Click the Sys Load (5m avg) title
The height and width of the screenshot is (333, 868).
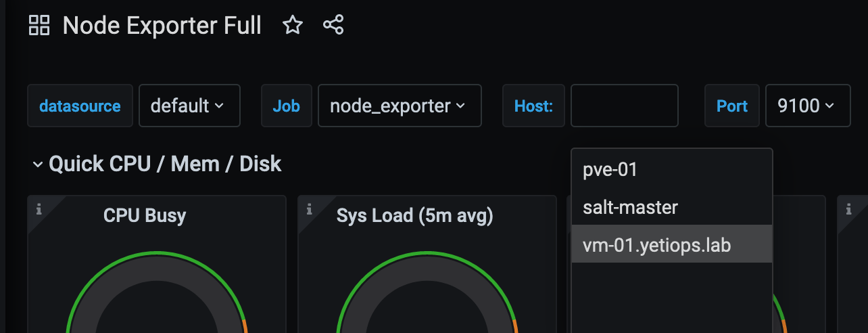(x=415, y=216)
